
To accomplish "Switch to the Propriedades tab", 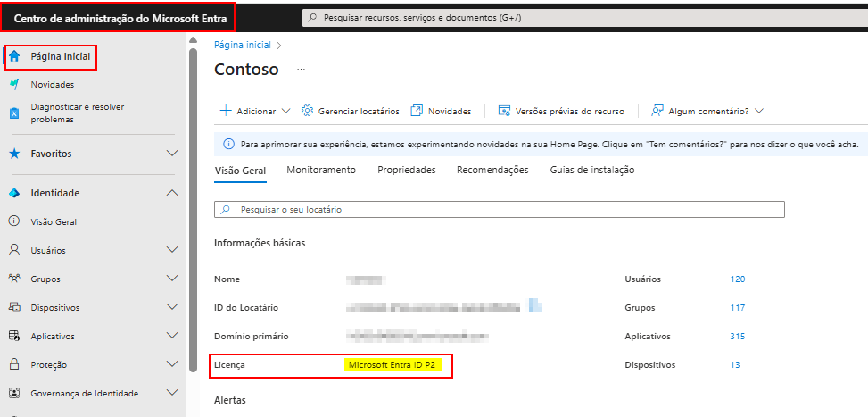I will pos(406,170).
